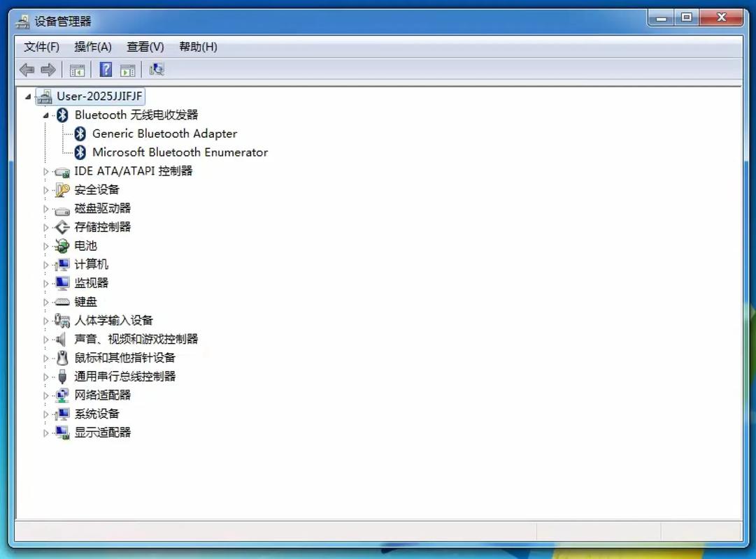
Task: Click the 网络适配器 network adapter icon
Action: click(x=62, y=395)
